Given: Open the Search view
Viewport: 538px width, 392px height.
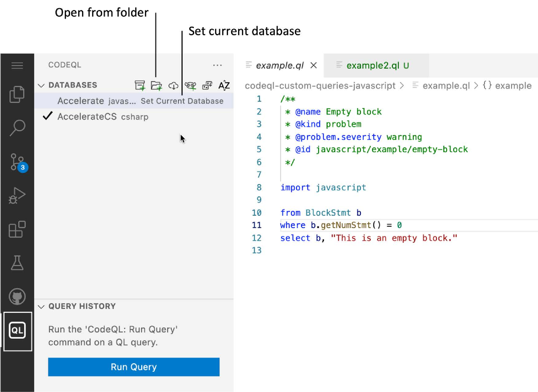Looking at the screenshot, I should click(17, 128).
